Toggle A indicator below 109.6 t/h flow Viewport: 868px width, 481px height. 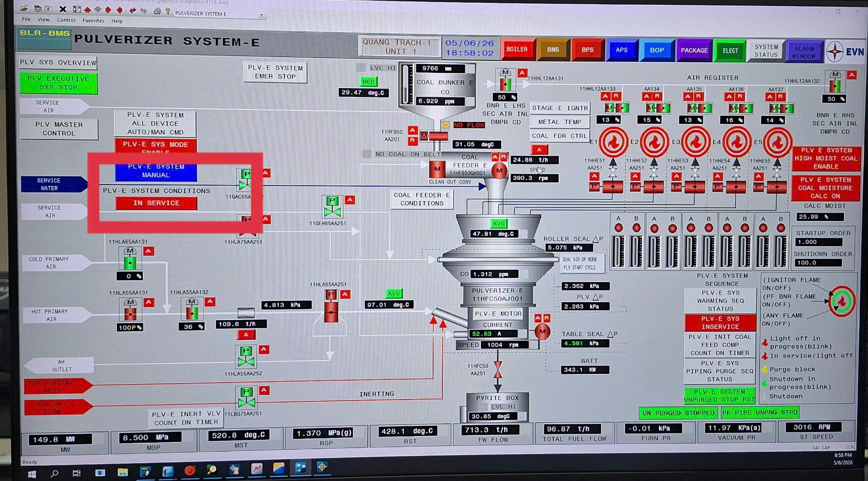[x=246, y=334]
